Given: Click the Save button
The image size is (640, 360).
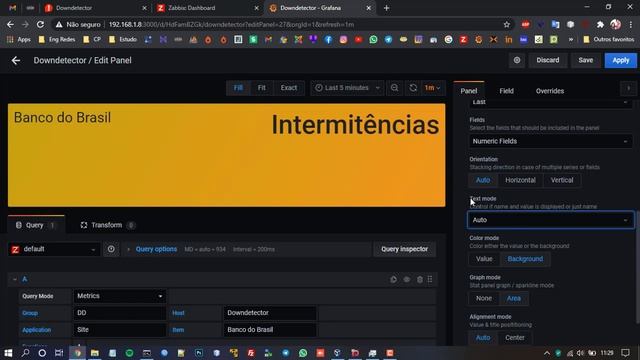Looking at the screenshot, I should click(x=585, y=60).
